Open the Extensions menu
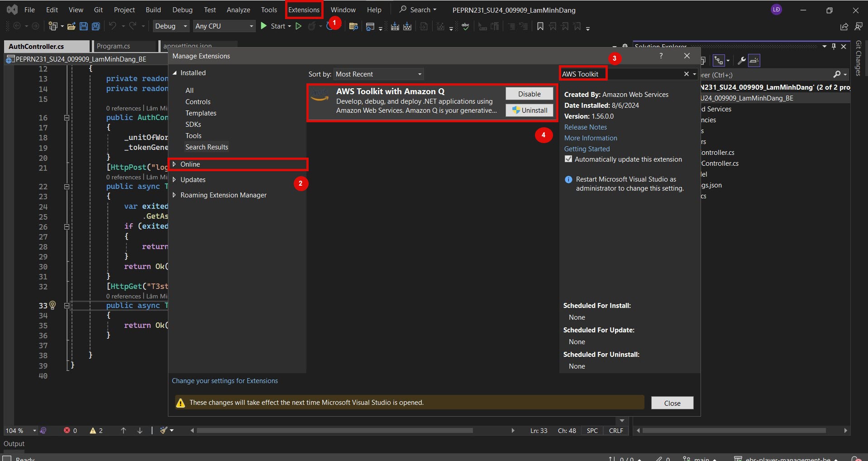 point(304,10)
